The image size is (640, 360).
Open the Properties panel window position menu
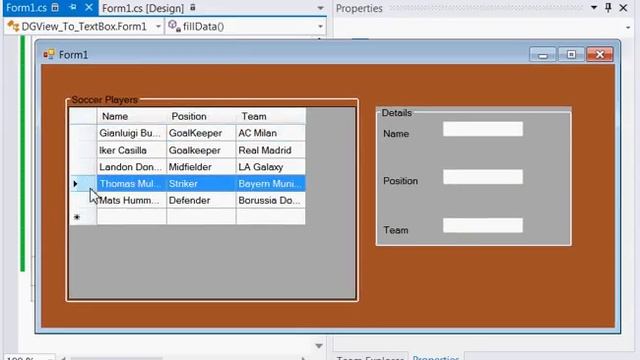(x=594, y=8)
